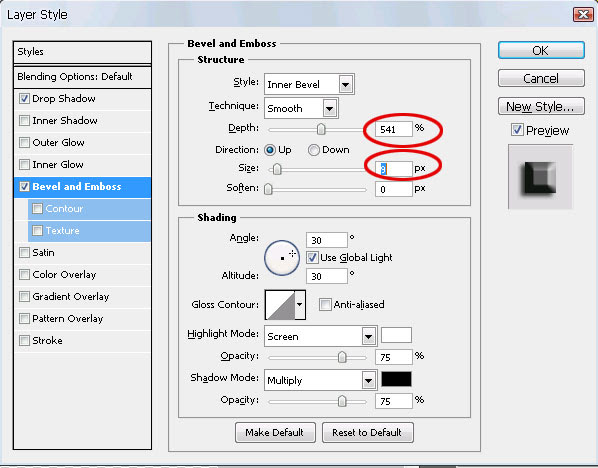Viewport: 598px width, 468px height.
Task: Select the Styles panel entry
Action: [x=82, y=52]
